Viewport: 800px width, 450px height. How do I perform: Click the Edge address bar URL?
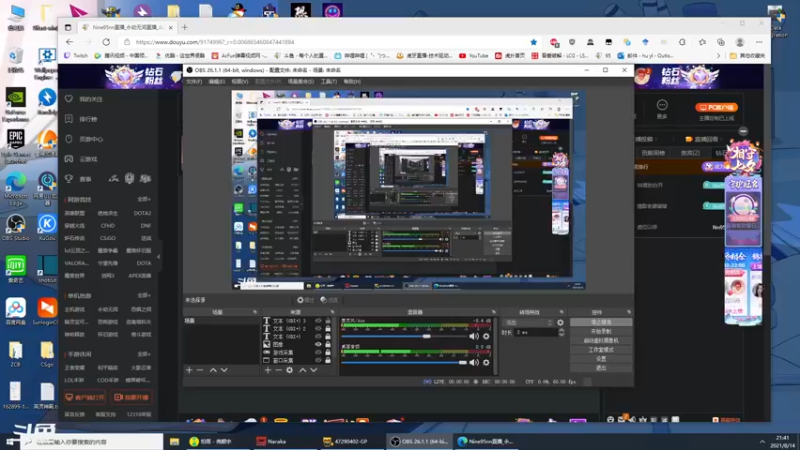[x=215, y=42]
